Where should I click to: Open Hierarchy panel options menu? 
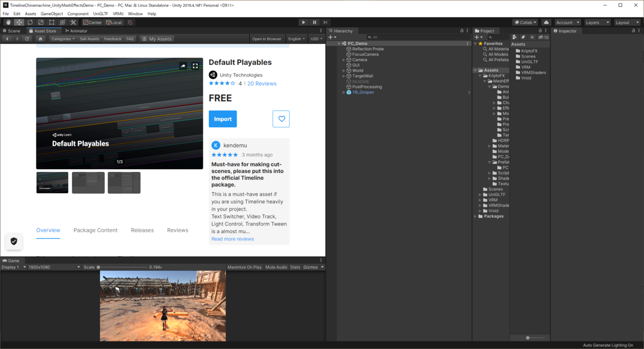click(x=468, y=31)
